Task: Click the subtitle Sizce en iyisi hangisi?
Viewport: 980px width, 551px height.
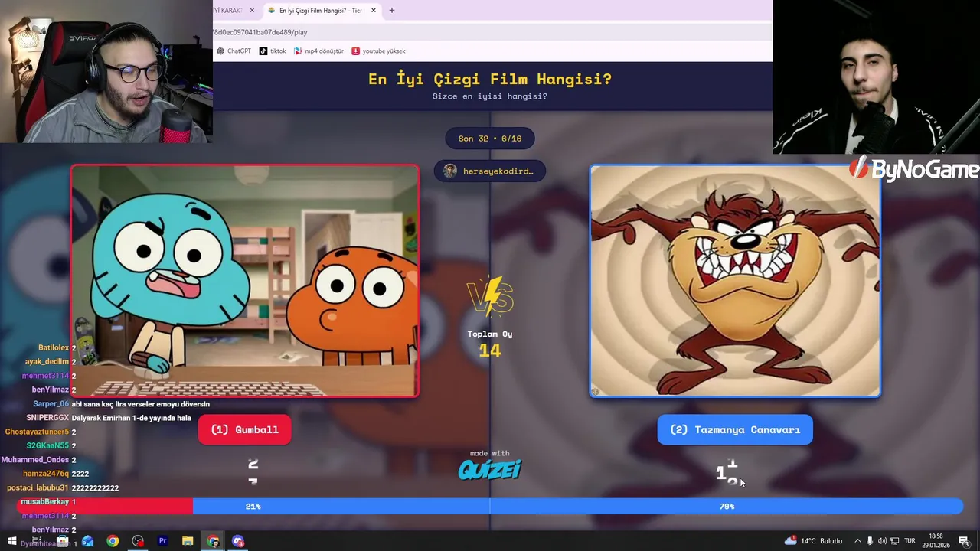Action: (490, 96)
